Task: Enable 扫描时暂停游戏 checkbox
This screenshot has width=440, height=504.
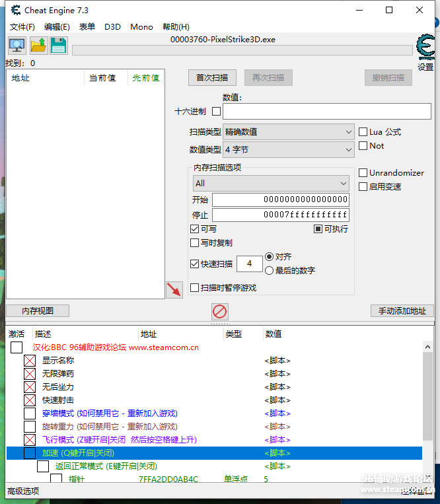Action: coord(194,288)
